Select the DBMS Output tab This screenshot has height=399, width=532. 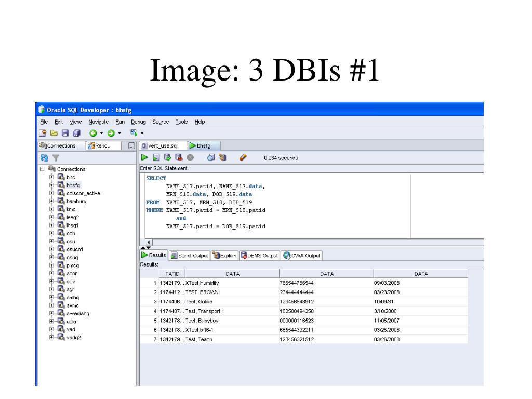click(259, 256)
